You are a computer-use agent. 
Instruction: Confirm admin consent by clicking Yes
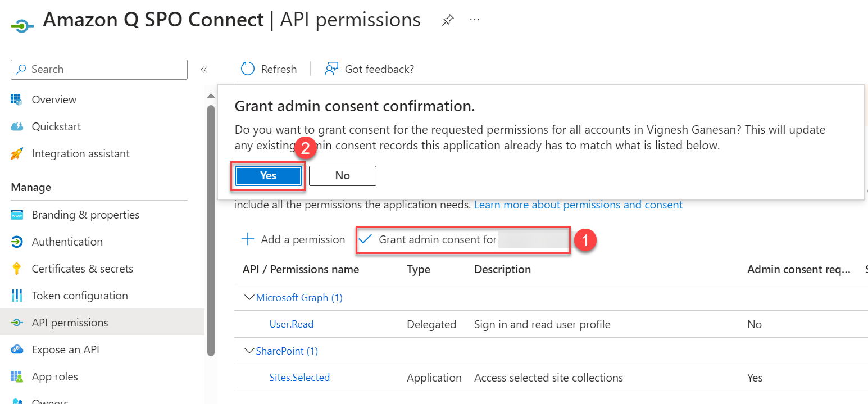point(267,175)
